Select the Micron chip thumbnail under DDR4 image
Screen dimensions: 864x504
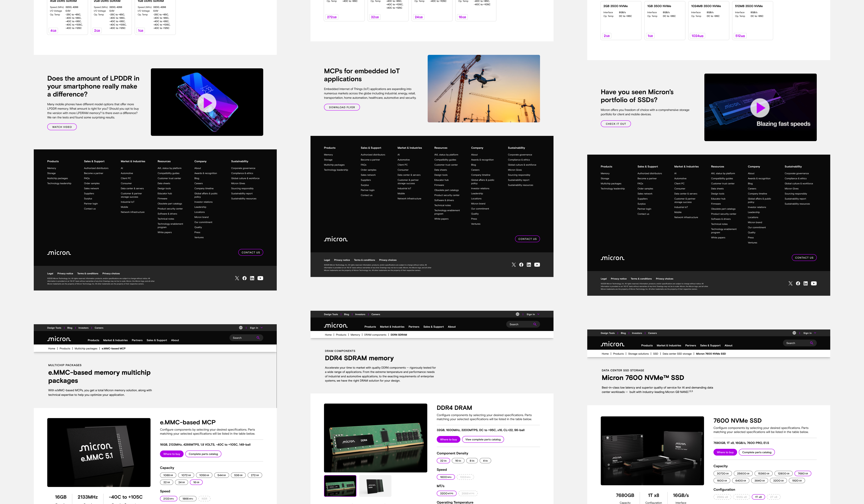375,486
